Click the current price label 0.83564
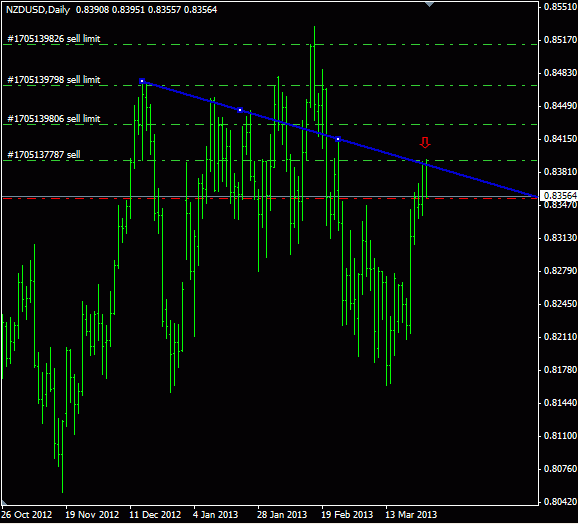 (x=559, y=195)
